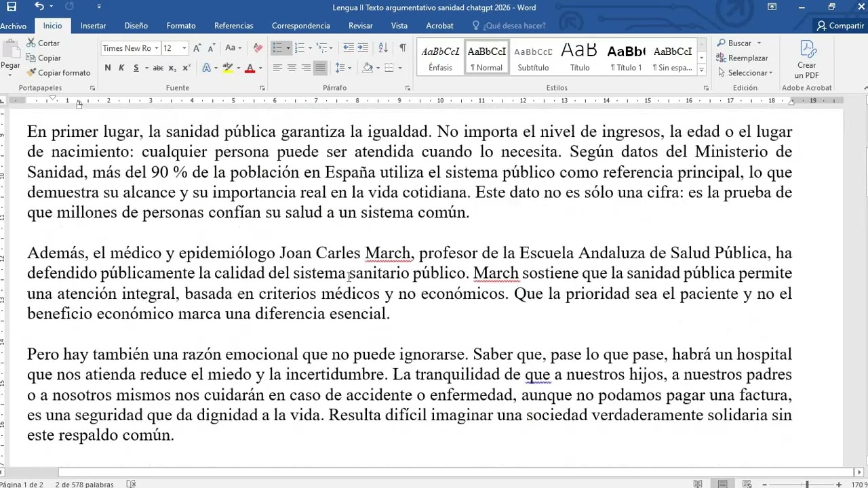Apply the Sin espaciado style
The image size is (868, 488).
[x=673, y=57]
